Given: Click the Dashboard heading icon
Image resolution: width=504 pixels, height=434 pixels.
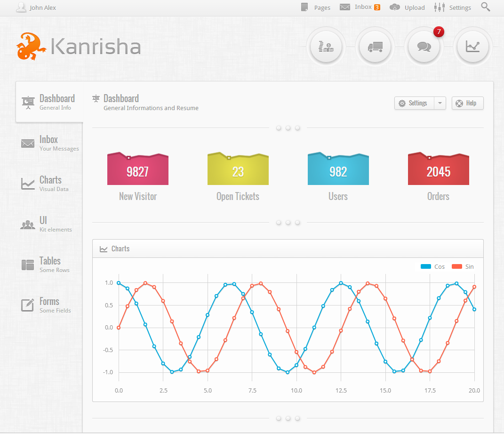Looking at the screenshot, I should (96, 98).
